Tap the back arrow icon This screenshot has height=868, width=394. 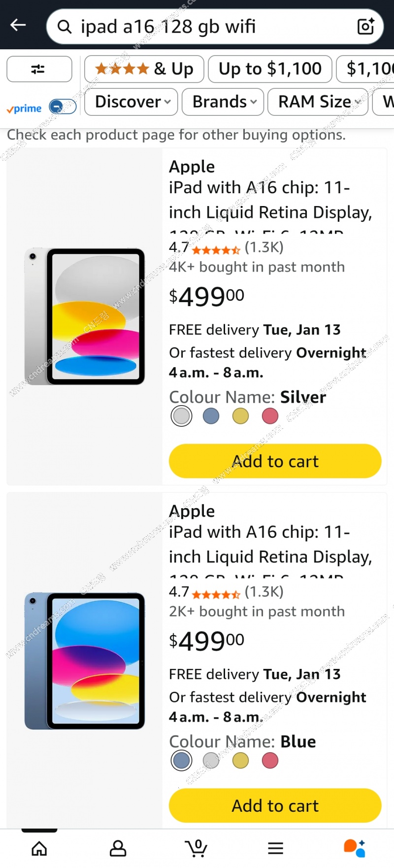pyautogui.click(x=18, y=25)
